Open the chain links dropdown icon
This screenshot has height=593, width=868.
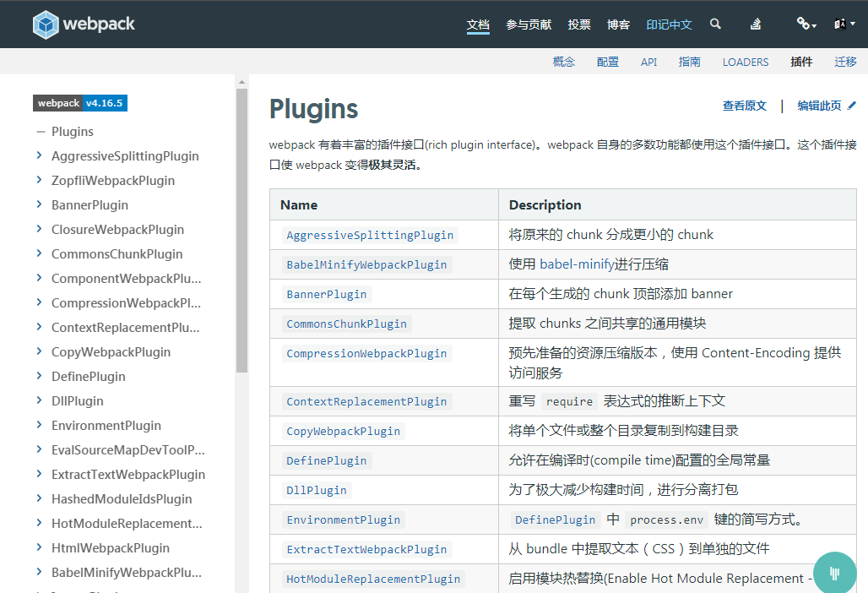click(x=806, y=24)
